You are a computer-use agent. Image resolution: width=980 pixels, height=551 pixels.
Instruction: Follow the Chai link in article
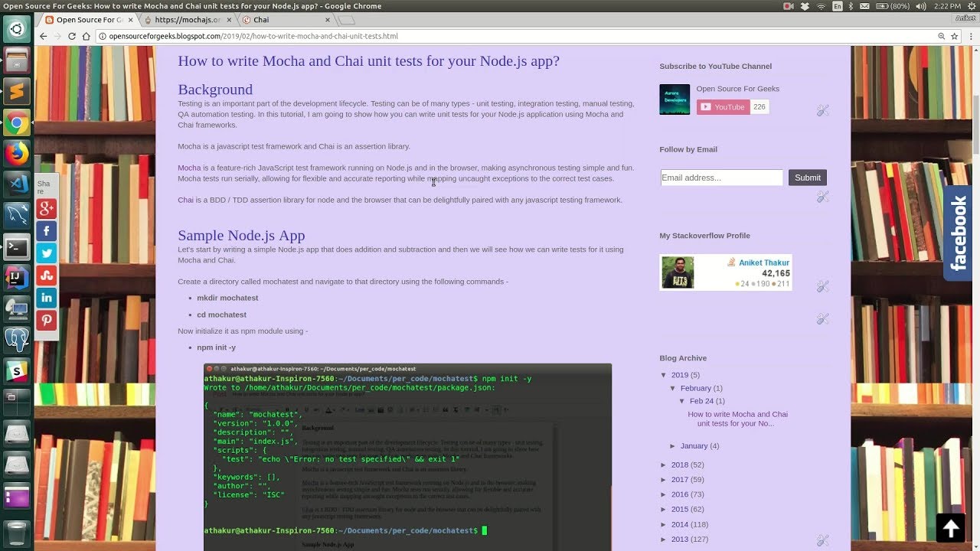point(185,200)
